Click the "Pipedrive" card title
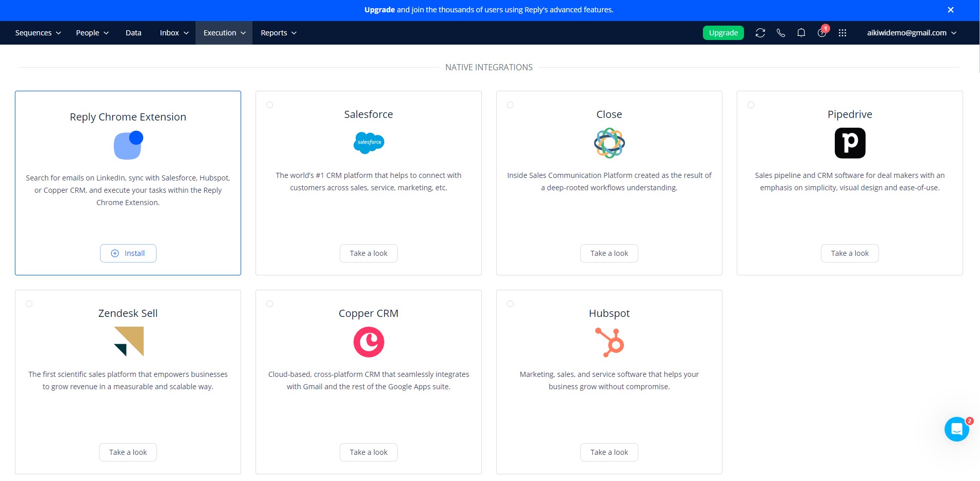 pos(850,114)
